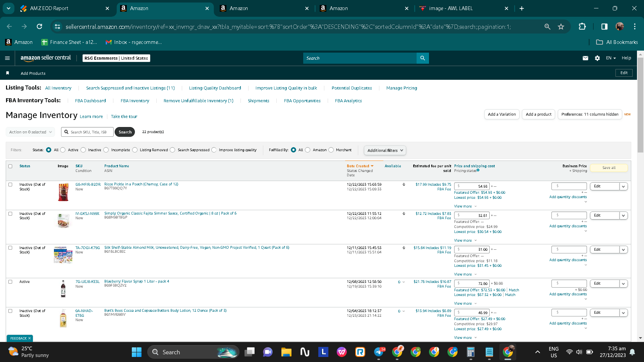Open the Chrome profile avatar
644x362 pixels.
pos(620,26)
